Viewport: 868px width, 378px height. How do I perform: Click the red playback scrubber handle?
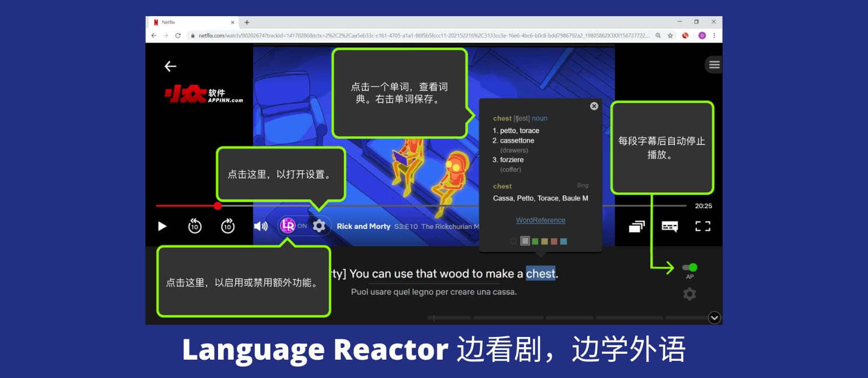(x=218, y=206)
